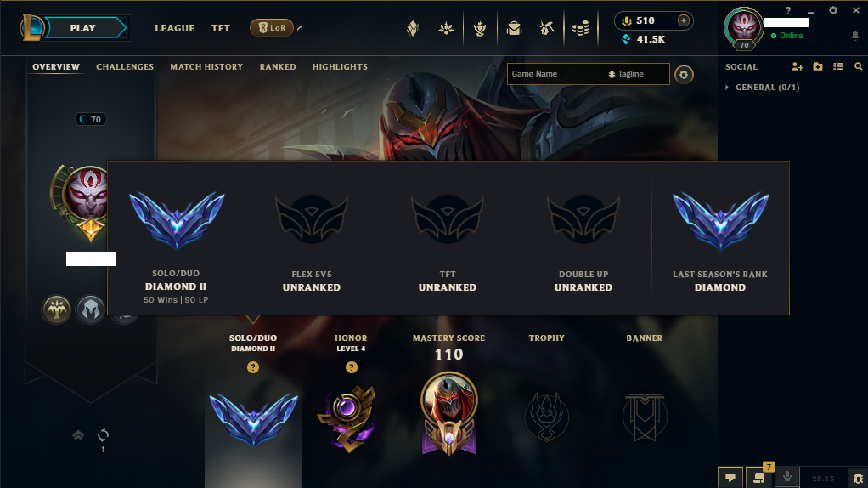868x488 pixels.
Task: Open the bug report icon
Action: (858, 478)
